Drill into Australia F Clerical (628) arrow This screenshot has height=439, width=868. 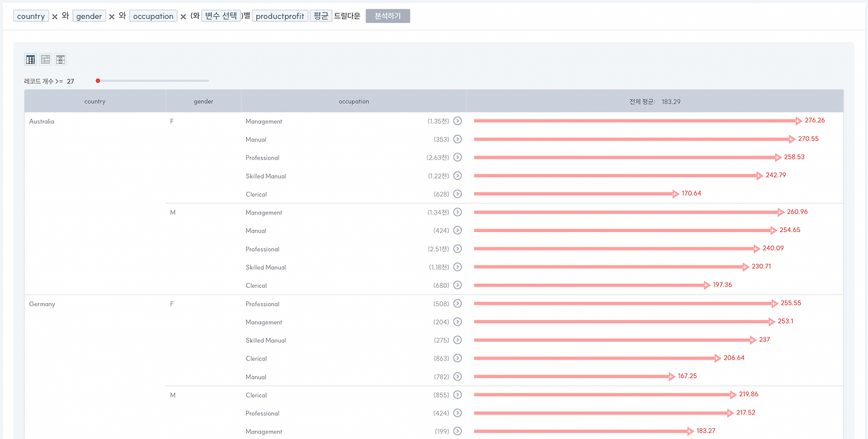click(x=457, y=194)
